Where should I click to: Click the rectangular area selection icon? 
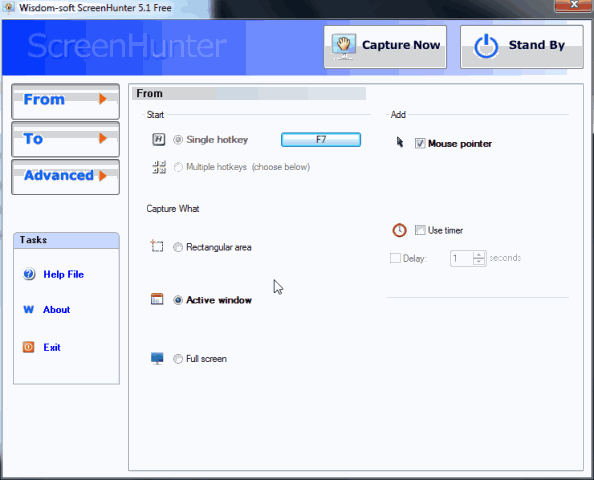[x=157, y=246]
